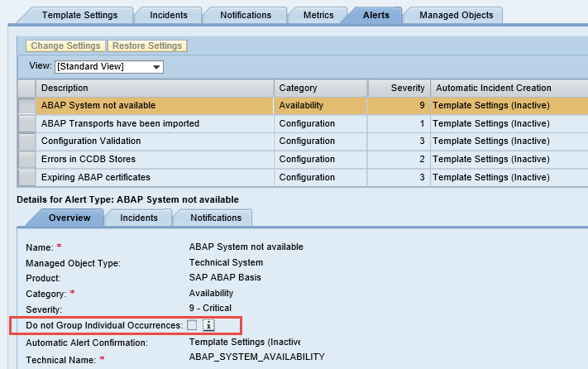Open the View dropdown list

(156, 66)
